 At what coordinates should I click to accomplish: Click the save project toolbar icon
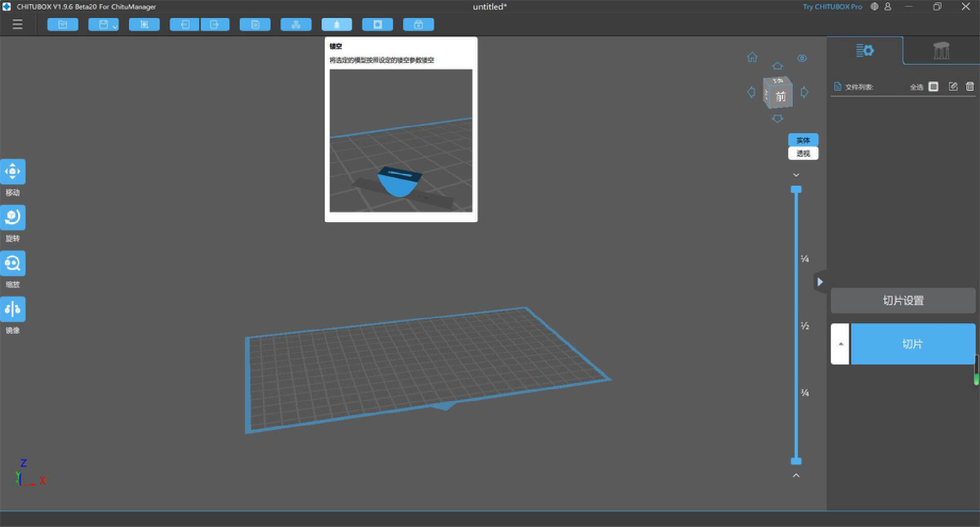[x=103, y=25]
